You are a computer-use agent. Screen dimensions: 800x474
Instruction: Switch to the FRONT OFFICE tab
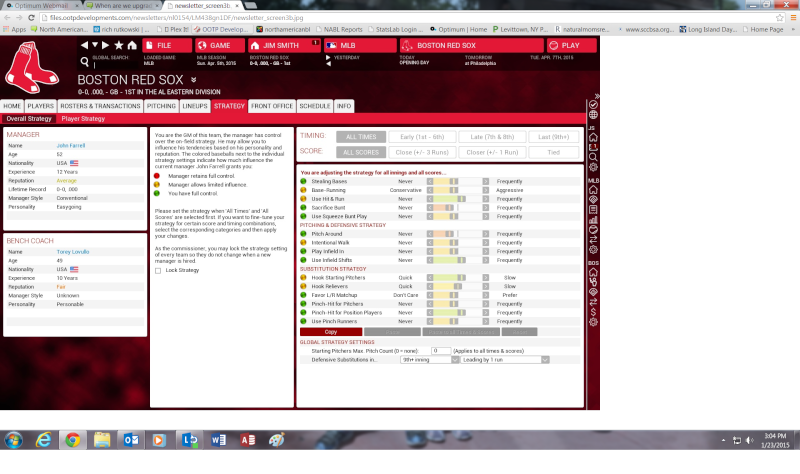point(272,106)
